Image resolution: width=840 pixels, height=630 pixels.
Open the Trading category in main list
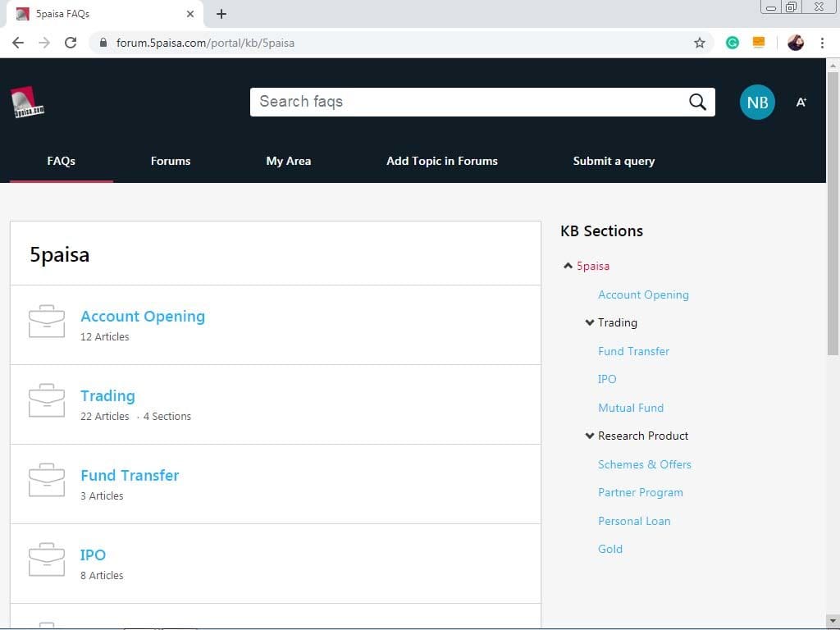pyautogui.click(x=107, y=396)
